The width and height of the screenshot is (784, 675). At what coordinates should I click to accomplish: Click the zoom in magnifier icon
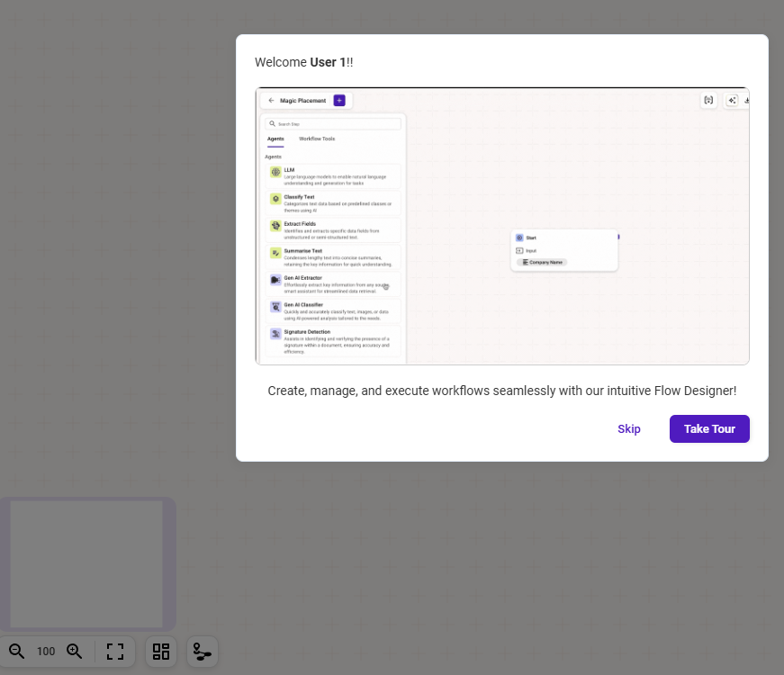click(x=75, y=652)
